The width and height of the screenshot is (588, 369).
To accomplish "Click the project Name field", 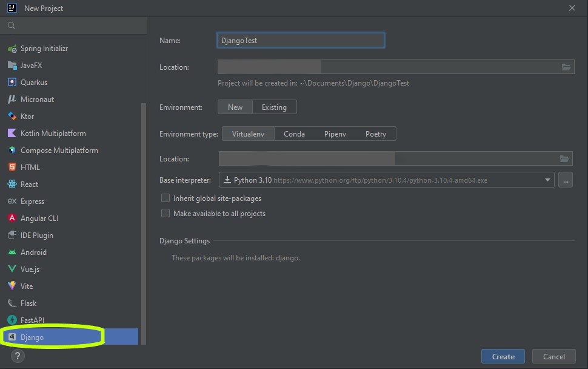I will pyautogui.click(x=301, y=40).
